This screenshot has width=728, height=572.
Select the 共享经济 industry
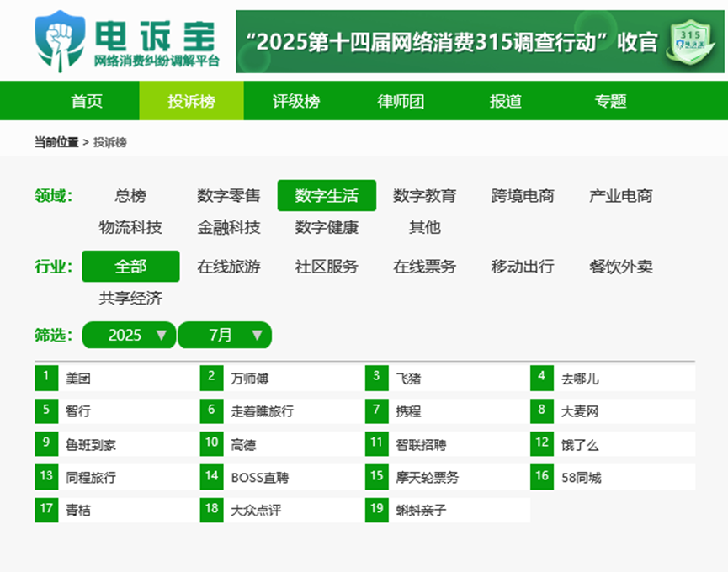pyautogui.click(x=130, y=298)
